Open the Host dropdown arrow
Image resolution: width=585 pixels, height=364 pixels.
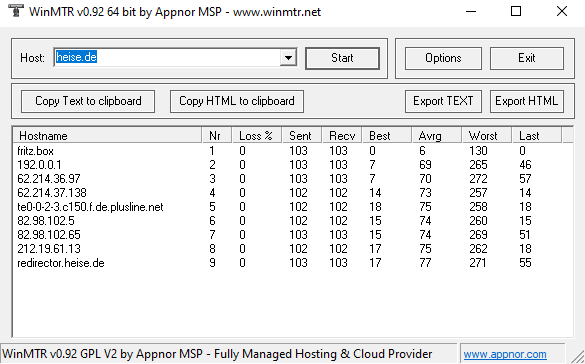(x=288, y=58)
